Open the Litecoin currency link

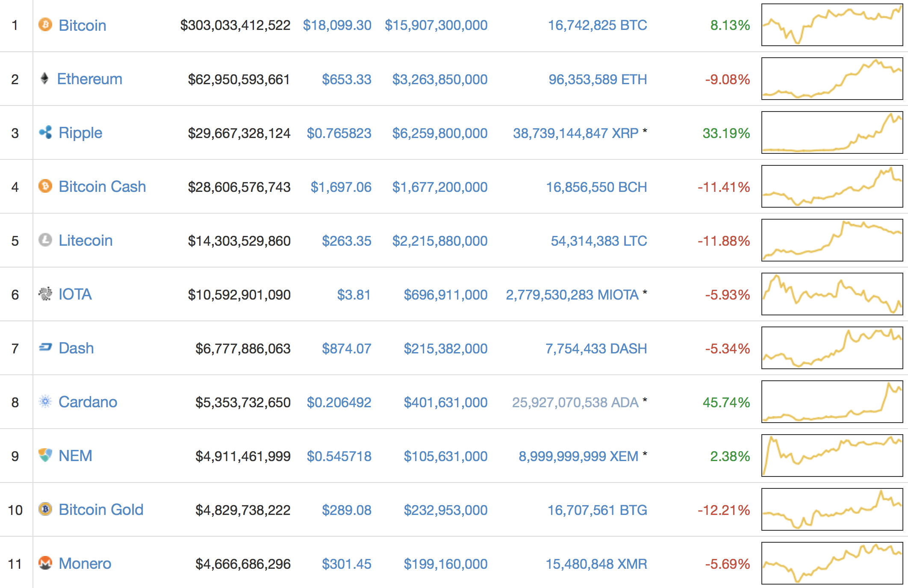85,241
